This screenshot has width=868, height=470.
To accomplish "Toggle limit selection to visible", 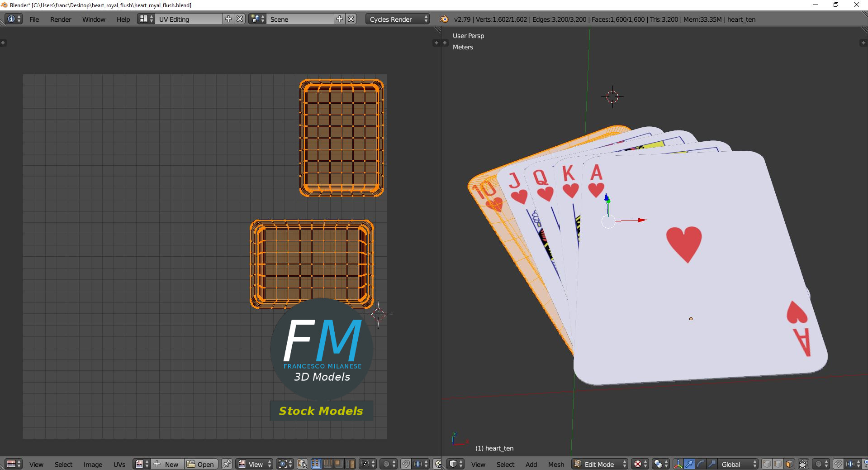I will 804,464.
